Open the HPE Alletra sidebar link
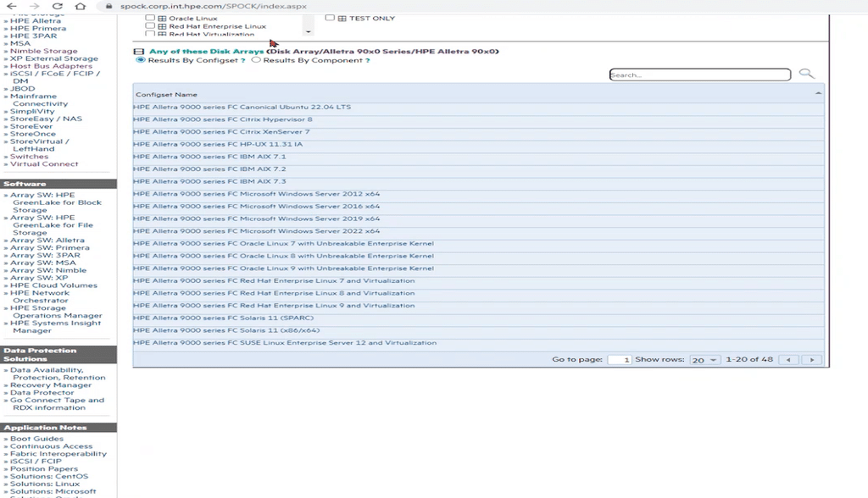Viewport: 868px width, 498px height. coord(36,21)
